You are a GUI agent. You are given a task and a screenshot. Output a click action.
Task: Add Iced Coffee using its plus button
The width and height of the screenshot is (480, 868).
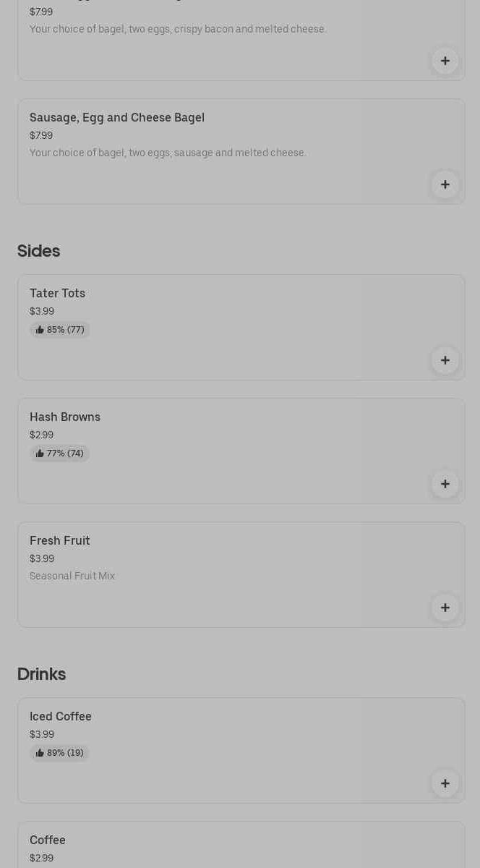pyautogui.click(x=445, y=783)
